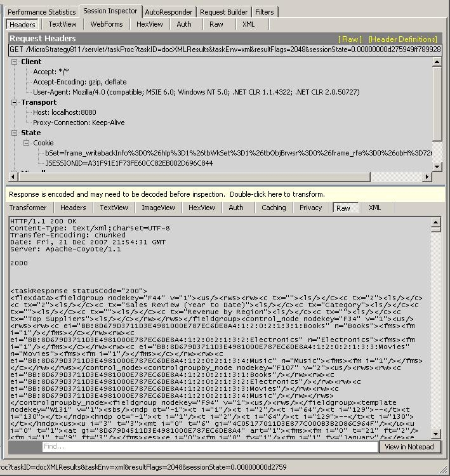Collapse the Cookie tree node
The width and height of the screenshot is (450, 476).
[27, 143]
